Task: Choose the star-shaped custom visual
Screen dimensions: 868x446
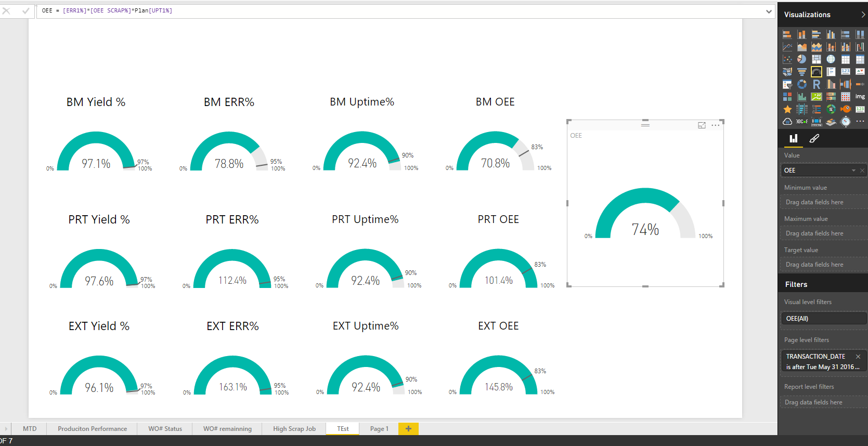Action: click(787, 109)
